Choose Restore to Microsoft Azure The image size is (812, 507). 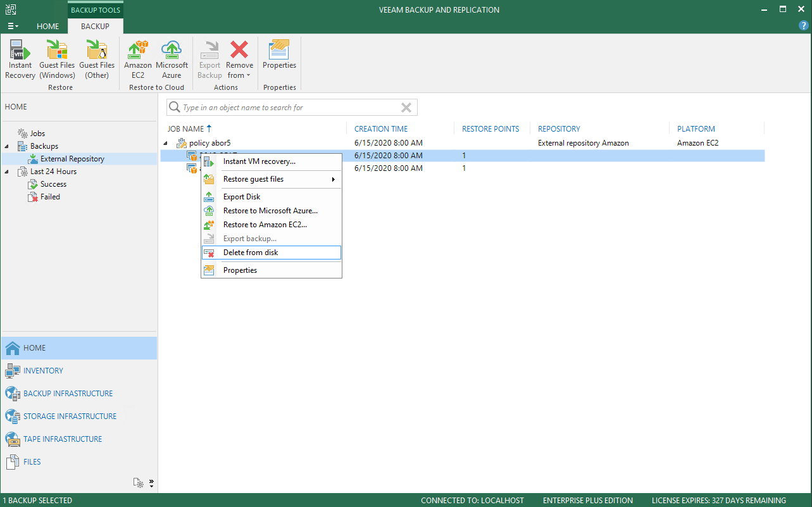click(x=272, y=211)
